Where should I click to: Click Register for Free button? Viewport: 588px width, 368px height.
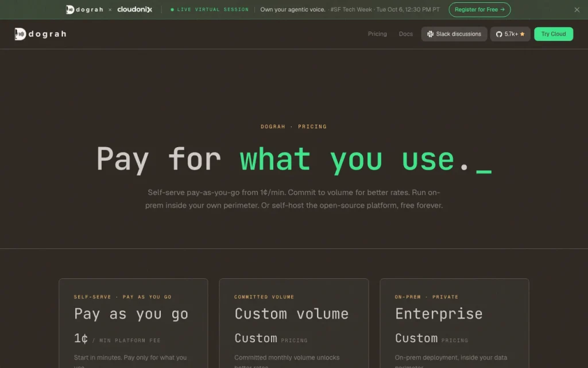point(479,9)
